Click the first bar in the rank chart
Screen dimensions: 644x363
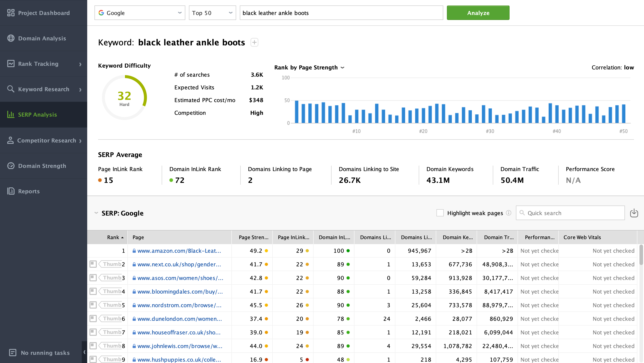click(x=297, y=112)
